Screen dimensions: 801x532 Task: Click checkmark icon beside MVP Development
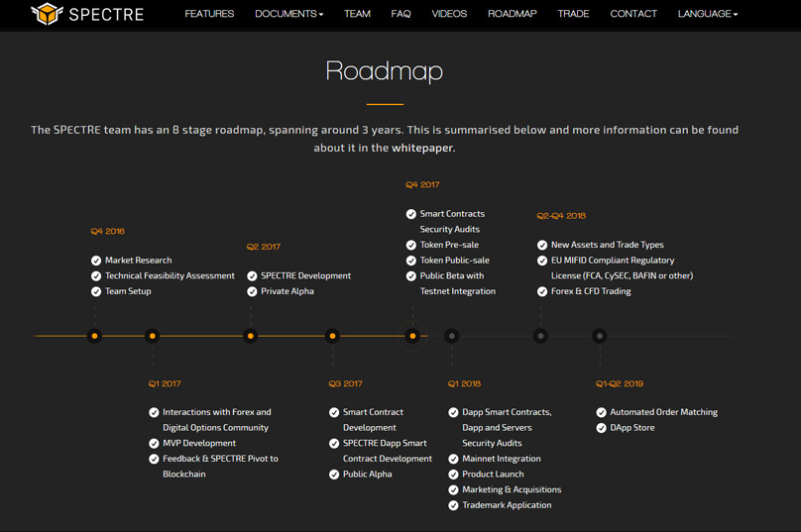[154, 443]
